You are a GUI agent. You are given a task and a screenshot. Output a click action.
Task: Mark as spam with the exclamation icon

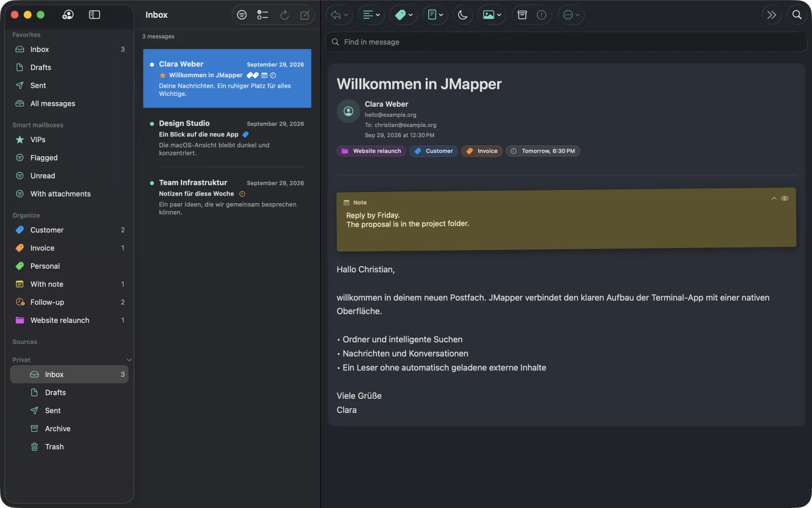click(542, 15)
